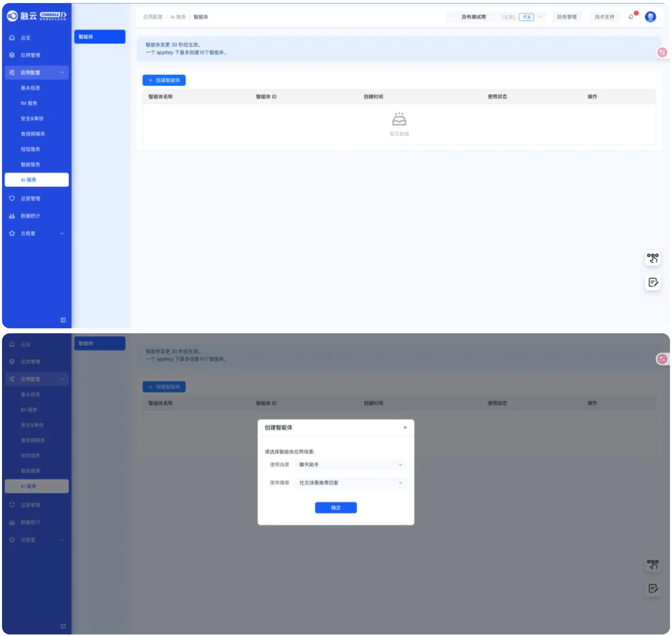This screenshot has height=636, width=672.
Task: Click the 北极星 star icon in bright sidebar
Action: coord(12,233)
